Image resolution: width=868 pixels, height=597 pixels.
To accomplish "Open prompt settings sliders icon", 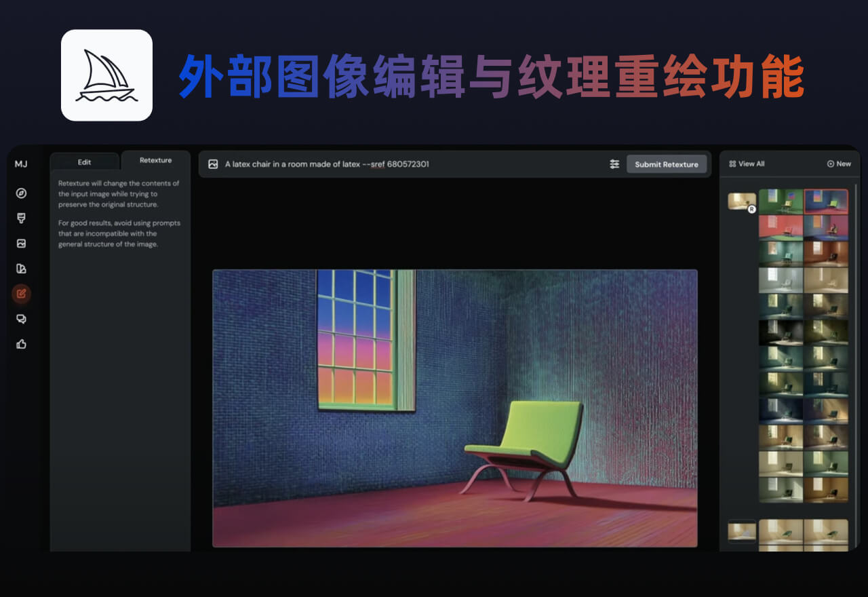I will 614,164.
